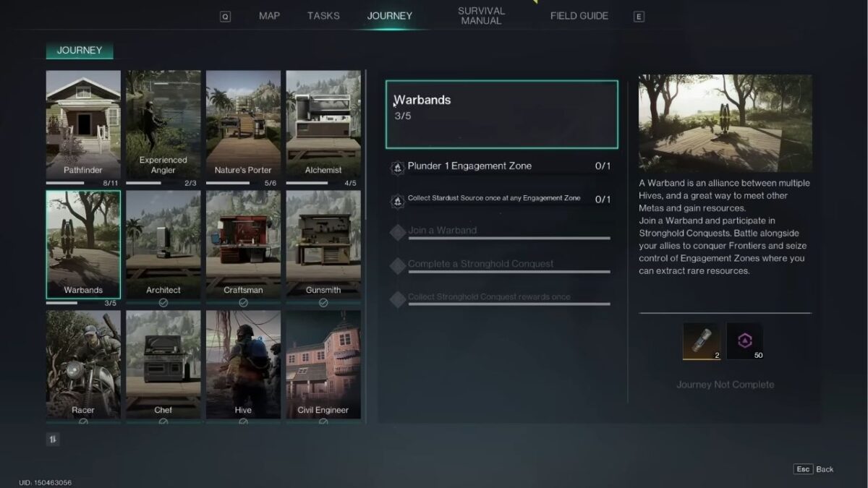Click the Plunder 1 Engagement Zone task icon
Image resolution: width=868 pixels, height=488 pixels.
point(397,167)
